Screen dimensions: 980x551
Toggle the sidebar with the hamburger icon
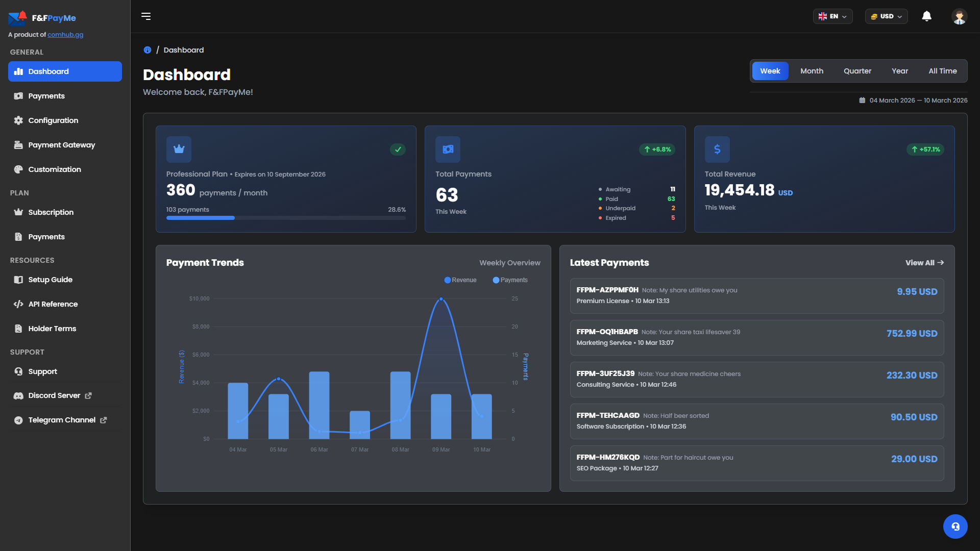[x=146, y=16]
